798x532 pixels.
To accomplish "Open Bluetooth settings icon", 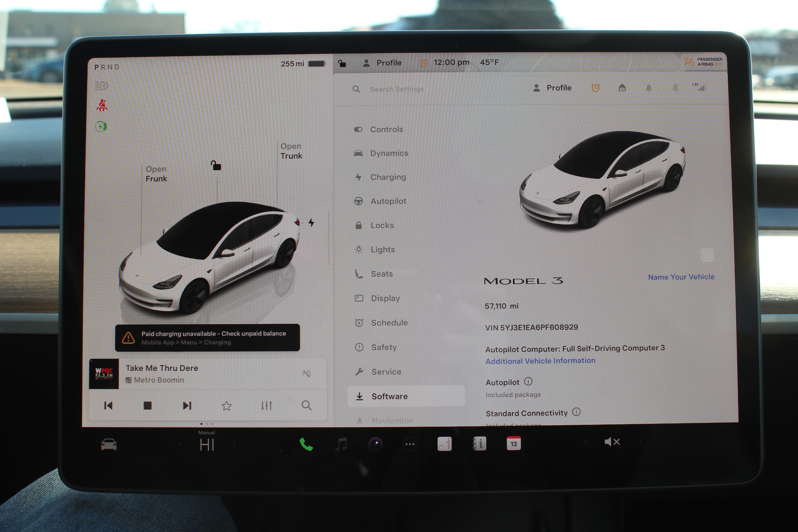I will point(675,88).
